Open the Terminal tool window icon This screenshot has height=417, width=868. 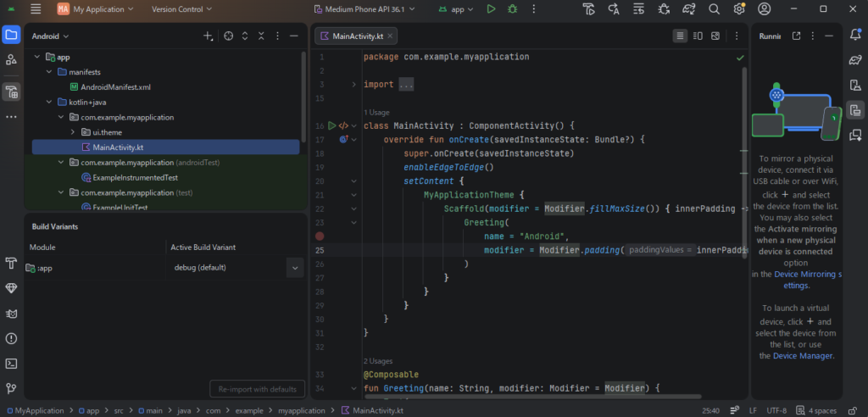11,364
